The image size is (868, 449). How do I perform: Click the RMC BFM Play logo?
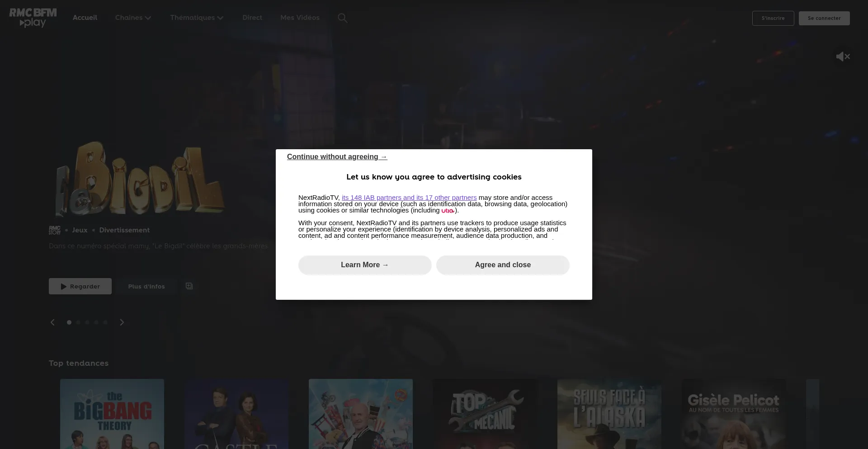tap(33, 18)
